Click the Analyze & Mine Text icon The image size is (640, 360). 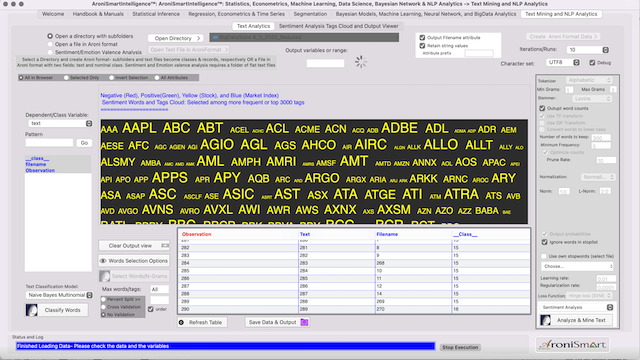(545, 320)
